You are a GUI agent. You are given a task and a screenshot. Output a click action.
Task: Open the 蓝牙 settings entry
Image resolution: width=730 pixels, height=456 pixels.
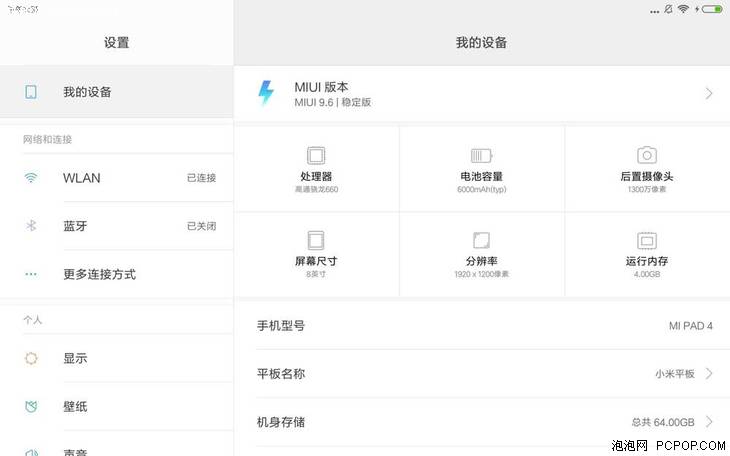pos(116,226)
